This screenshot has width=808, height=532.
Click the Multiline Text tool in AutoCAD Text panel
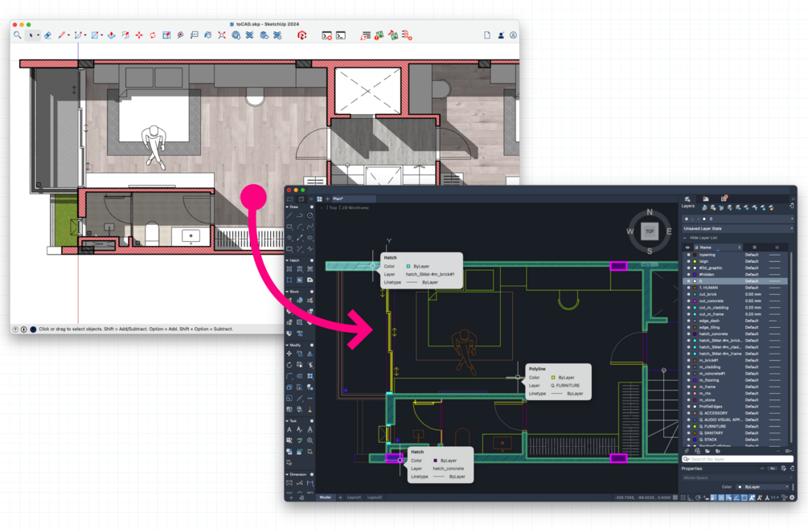pos(289,429)
